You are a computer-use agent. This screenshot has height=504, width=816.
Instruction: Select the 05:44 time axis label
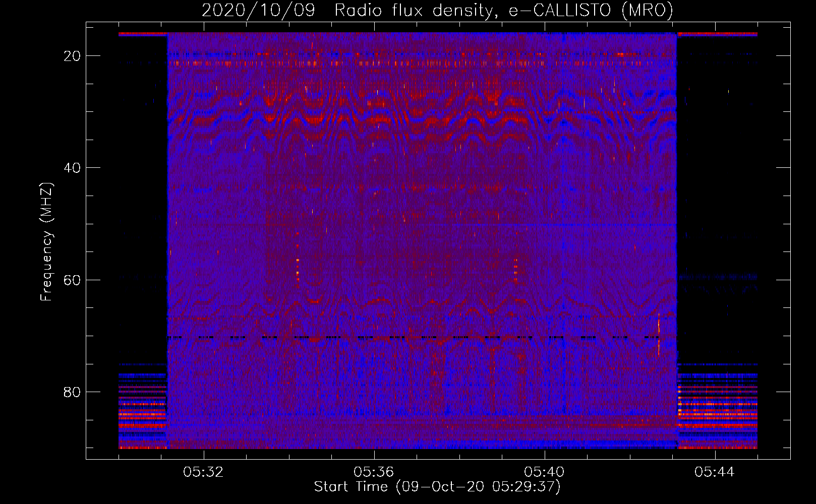[715, 472]
